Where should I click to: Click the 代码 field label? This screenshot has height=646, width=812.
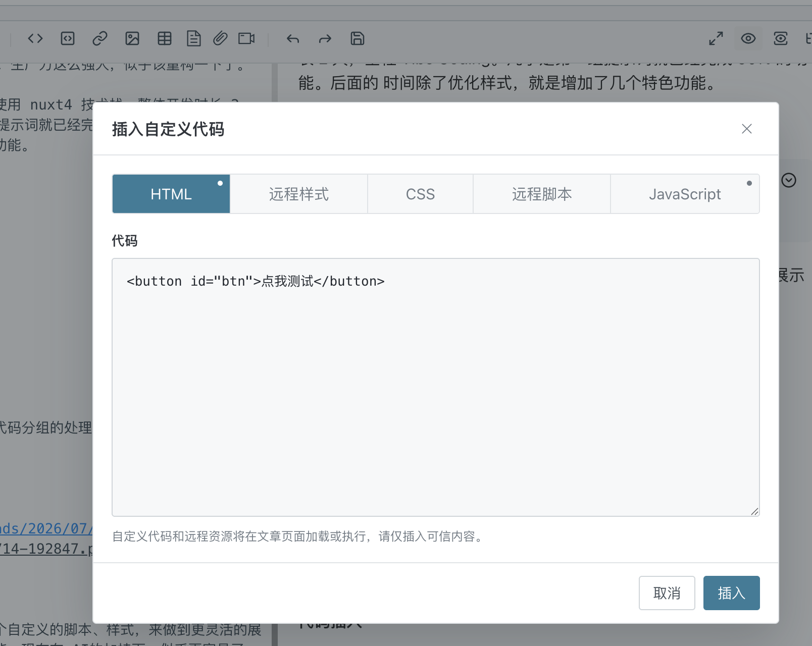125,241
